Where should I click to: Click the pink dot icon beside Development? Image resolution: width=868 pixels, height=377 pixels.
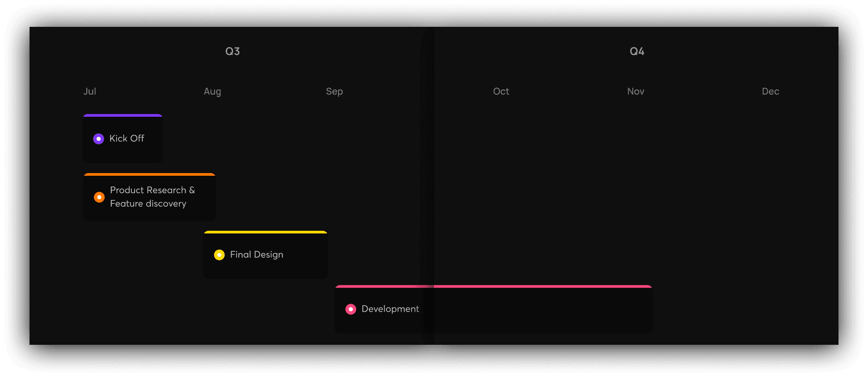[351, 309]
